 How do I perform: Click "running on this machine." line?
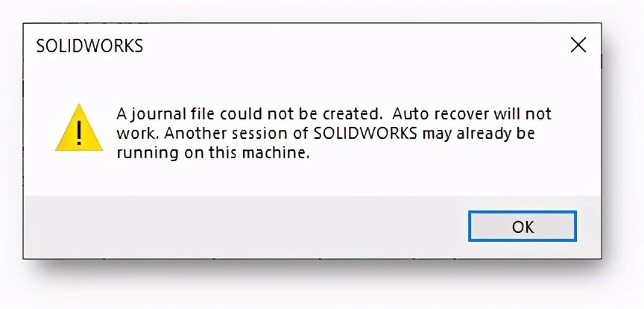click(x=212, y=153)
